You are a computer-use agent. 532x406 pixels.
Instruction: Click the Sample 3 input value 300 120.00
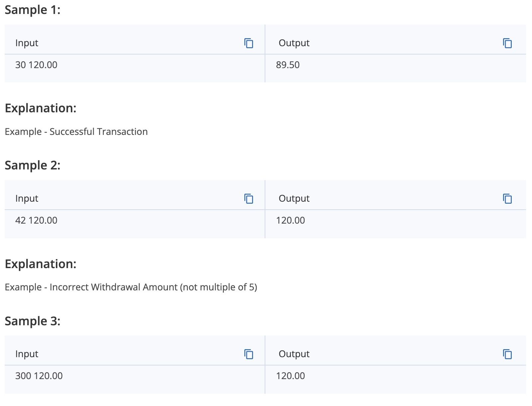tap(39, 376)
